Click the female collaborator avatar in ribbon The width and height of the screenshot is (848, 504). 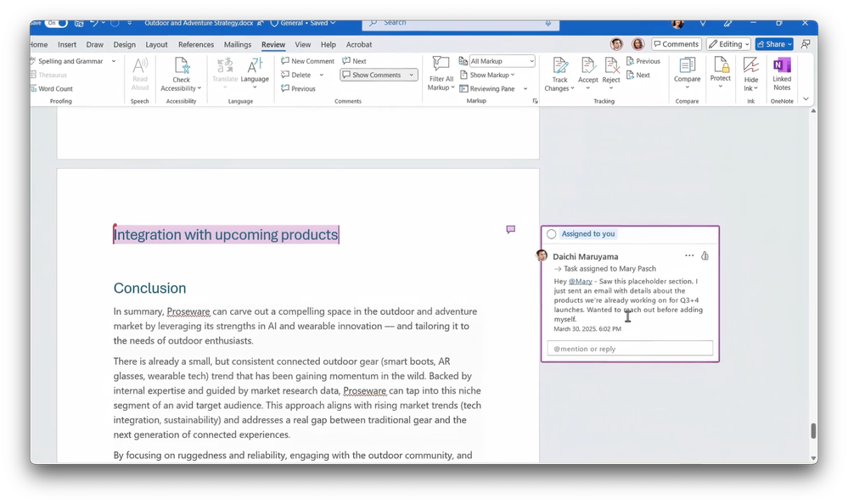pos(638,44)
